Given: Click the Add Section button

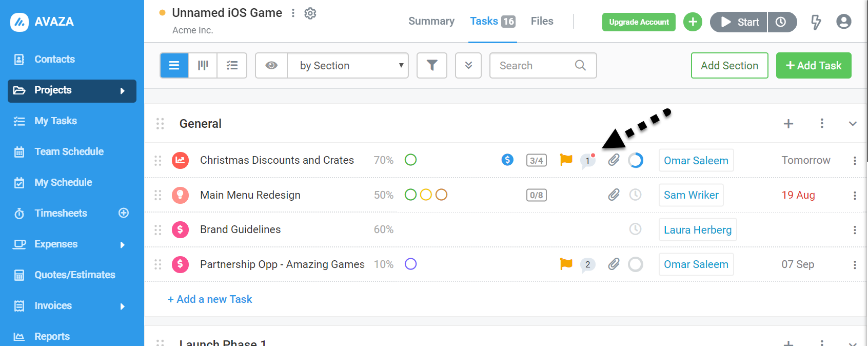Looking at the screenshot, I should pos(729,66).
